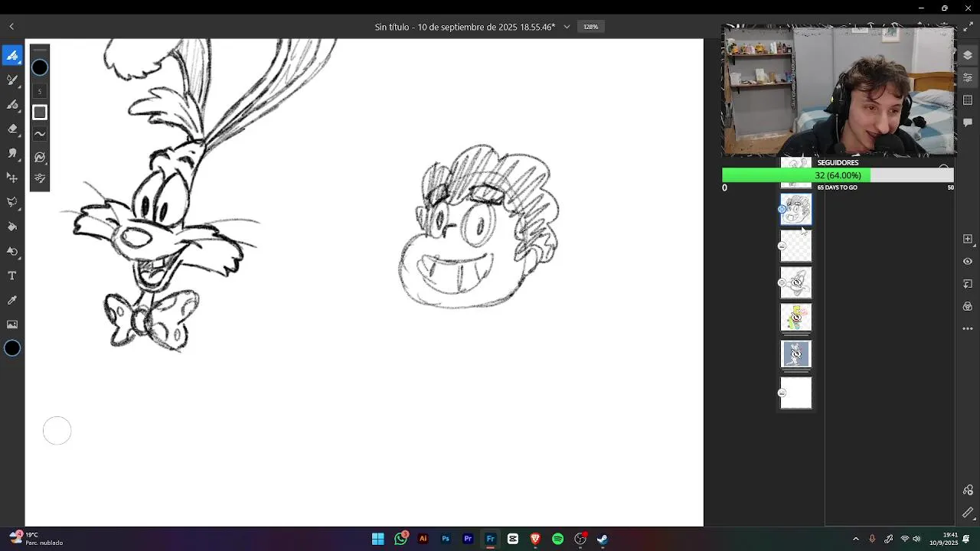Click the microphone tray icon
Viewport: 980px width, 551px height.
click(872, 539)
